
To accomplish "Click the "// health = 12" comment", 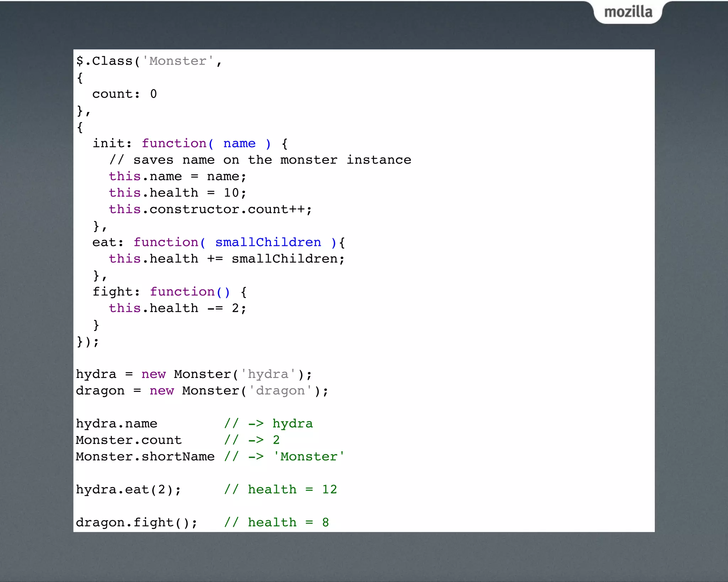I will pyautogui.click(x=280, y=490).
